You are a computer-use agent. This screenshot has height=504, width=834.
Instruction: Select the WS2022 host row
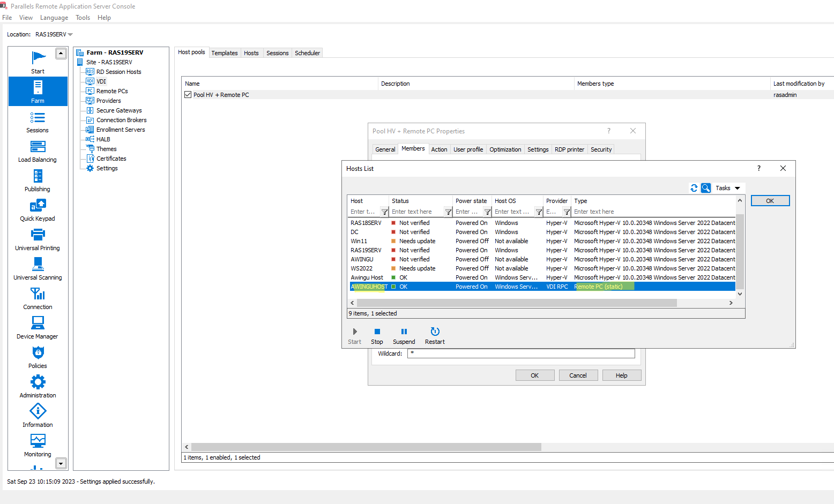pos(542,268)
